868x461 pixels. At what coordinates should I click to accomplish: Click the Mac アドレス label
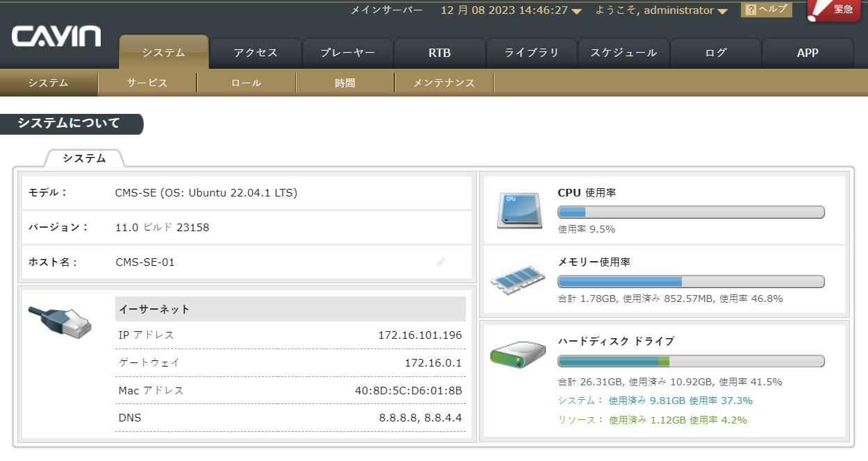point(151,391)
